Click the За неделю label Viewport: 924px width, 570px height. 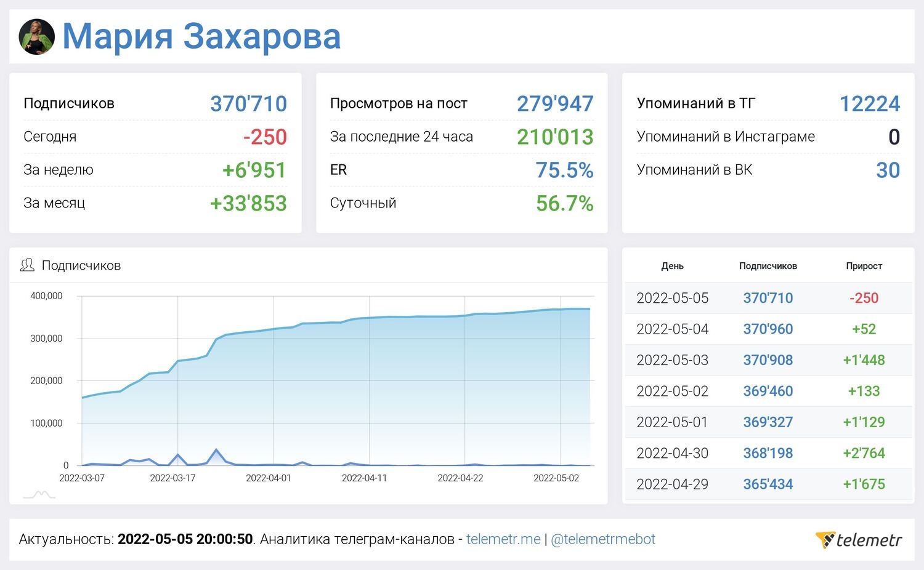(x=59, y=170)
